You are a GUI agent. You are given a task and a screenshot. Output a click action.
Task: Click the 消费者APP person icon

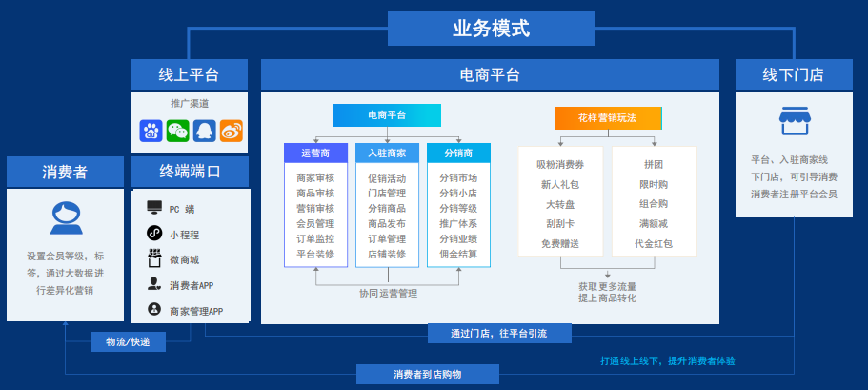[154, 284]
